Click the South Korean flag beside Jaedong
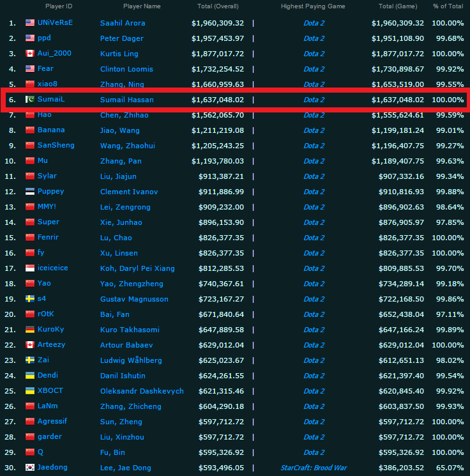 pos(30,467)
